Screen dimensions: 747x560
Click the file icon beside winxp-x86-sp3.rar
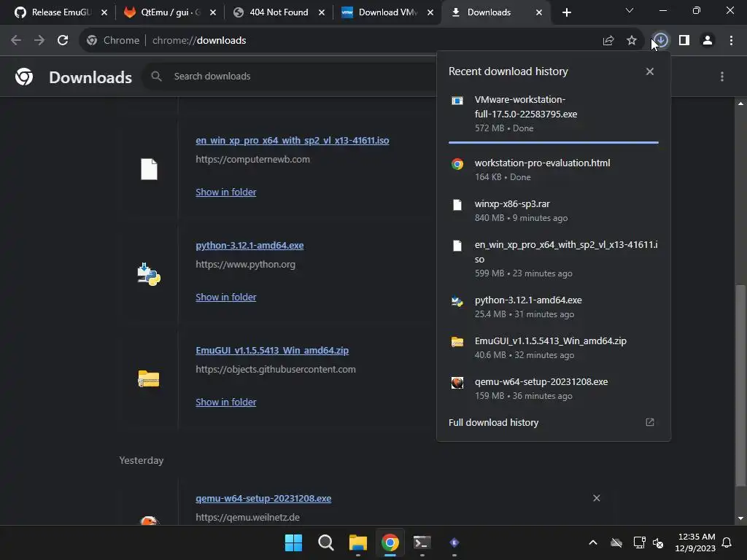point(457,205)
